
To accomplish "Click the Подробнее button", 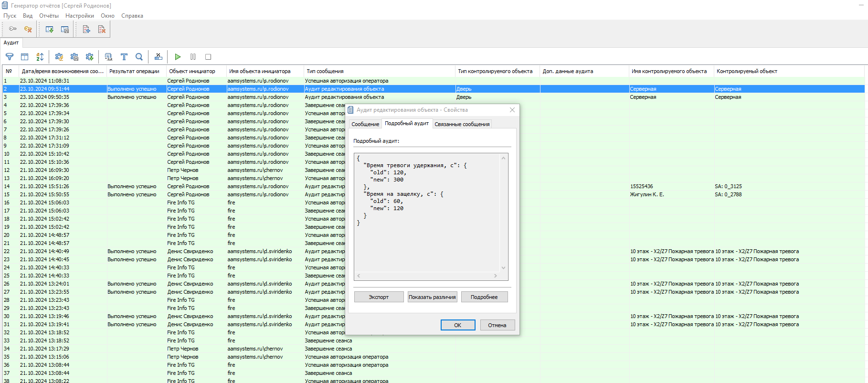I will [484, 297].
